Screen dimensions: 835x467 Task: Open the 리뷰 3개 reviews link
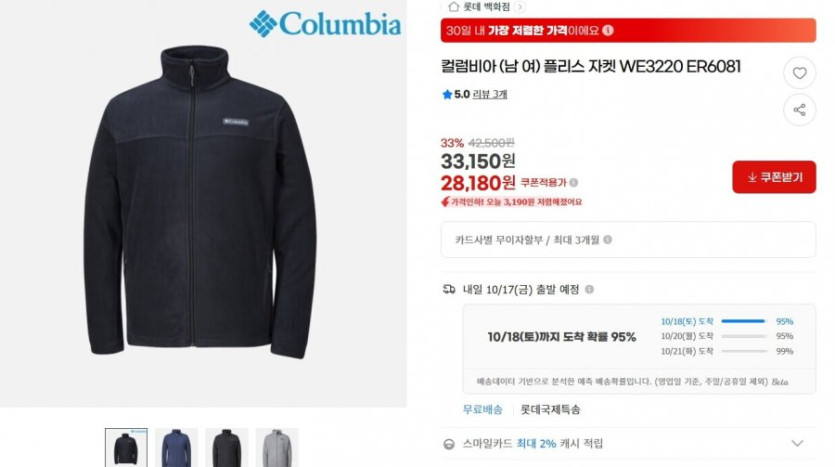(x=490, y=94)
